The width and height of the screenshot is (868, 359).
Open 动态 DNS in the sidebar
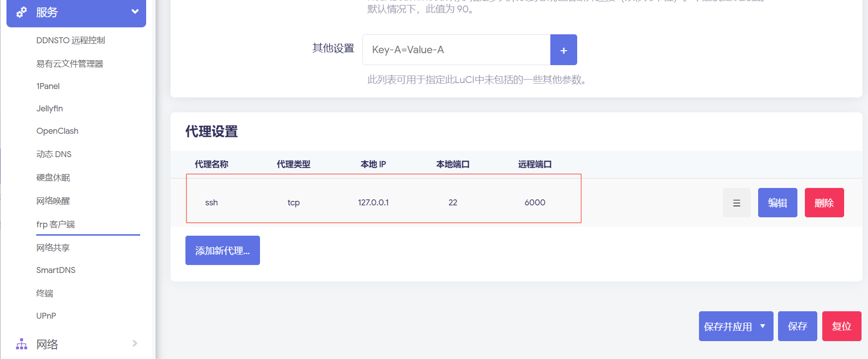tap(54, 154)
